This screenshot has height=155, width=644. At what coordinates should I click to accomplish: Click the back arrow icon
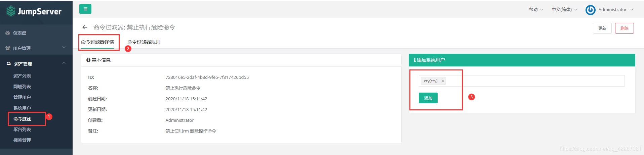pos(85,28)
